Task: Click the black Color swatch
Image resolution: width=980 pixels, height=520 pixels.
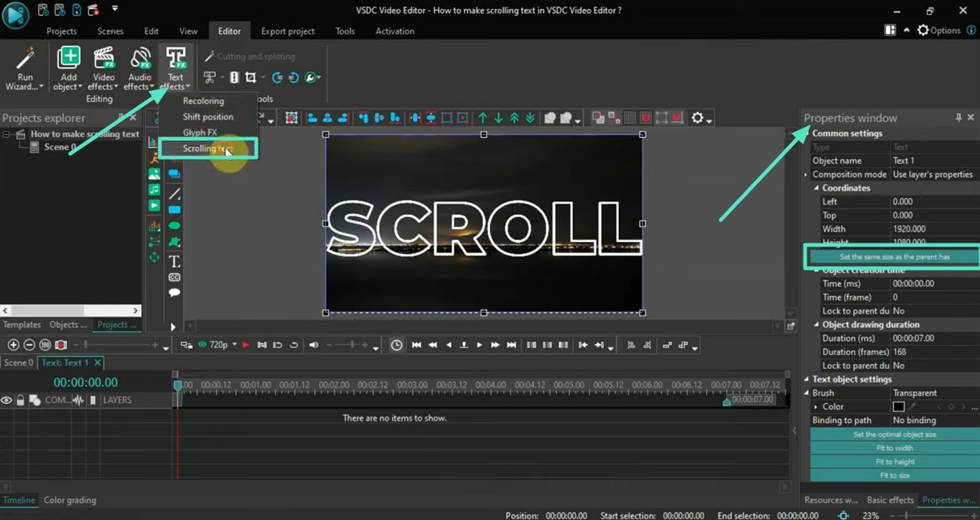Action: [x=899, y=407]
